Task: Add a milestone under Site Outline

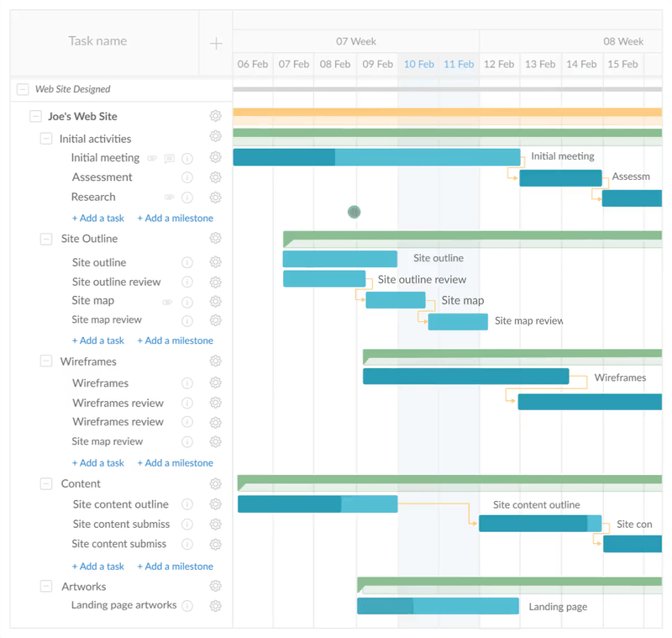Action: 176,340
